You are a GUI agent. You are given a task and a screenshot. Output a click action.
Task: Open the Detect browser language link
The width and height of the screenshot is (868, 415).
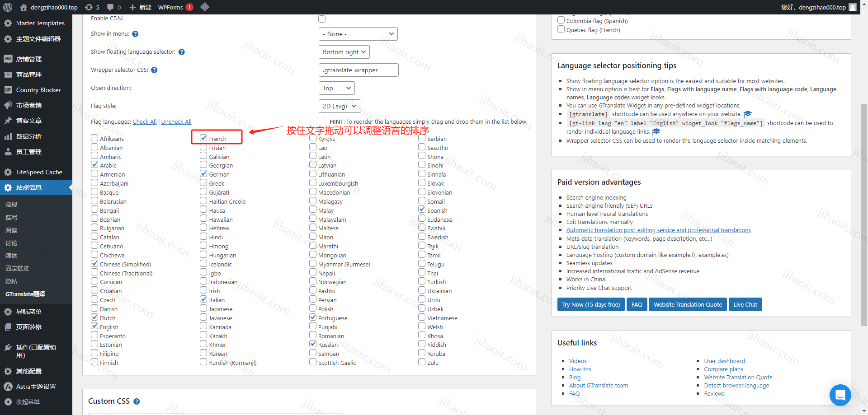(x=736, y=386)
